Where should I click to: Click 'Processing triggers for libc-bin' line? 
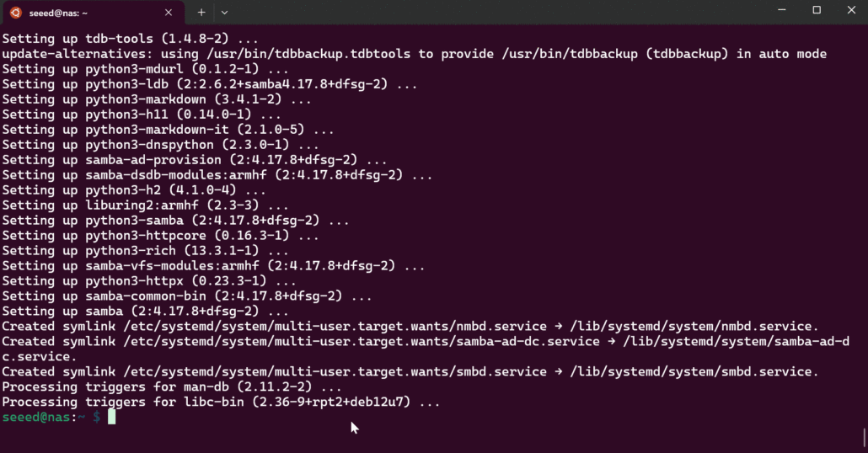[221, 402]
